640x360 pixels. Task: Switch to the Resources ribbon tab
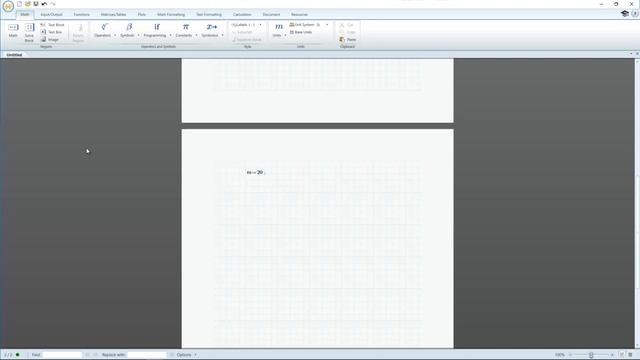(x=300, y=14)
